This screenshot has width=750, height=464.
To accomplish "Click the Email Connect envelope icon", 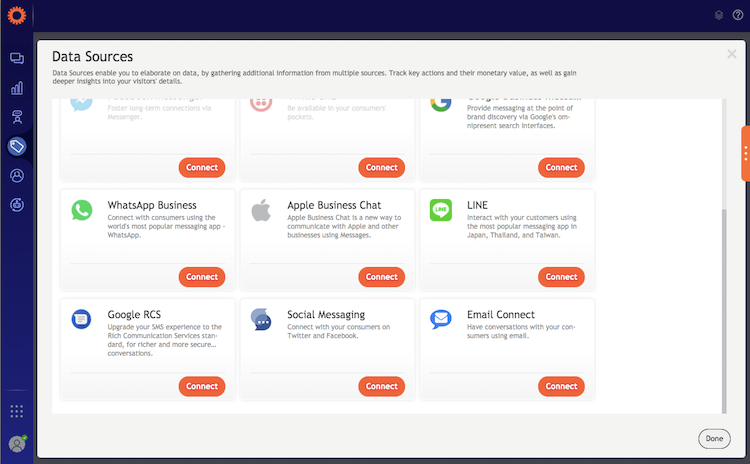I will tap(441, 319).
